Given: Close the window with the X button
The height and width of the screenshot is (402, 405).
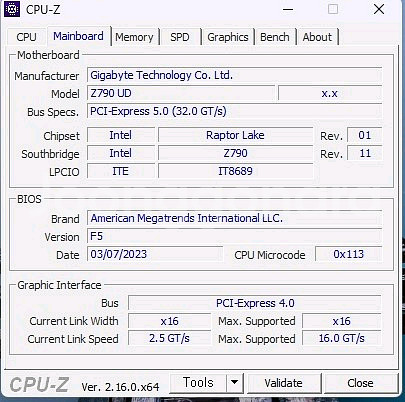Looking at the screenshot, I should (x=379, y=9).
